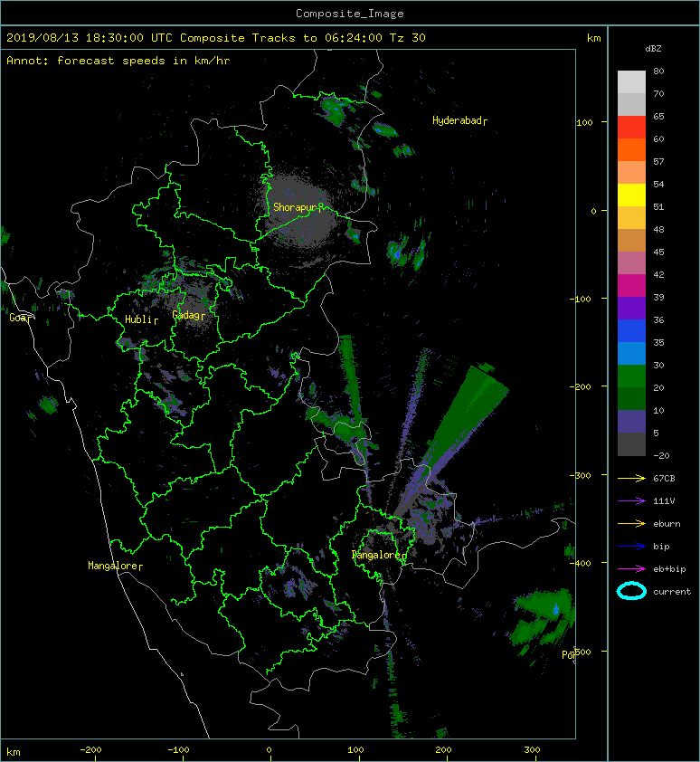The image size is (700, 762).
Task: Click the yellow 67CB arrow icon
Action: tap(631, 478)
